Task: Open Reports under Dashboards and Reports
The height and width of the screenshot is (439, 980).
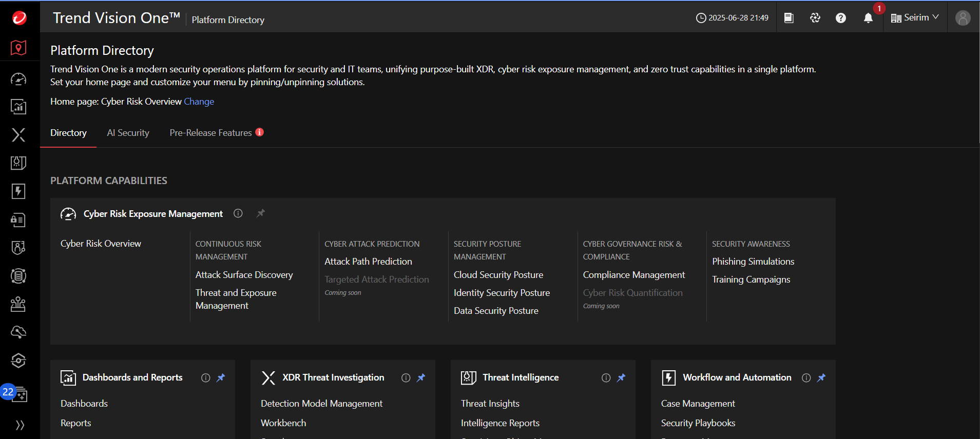Action: pos(76,423)
